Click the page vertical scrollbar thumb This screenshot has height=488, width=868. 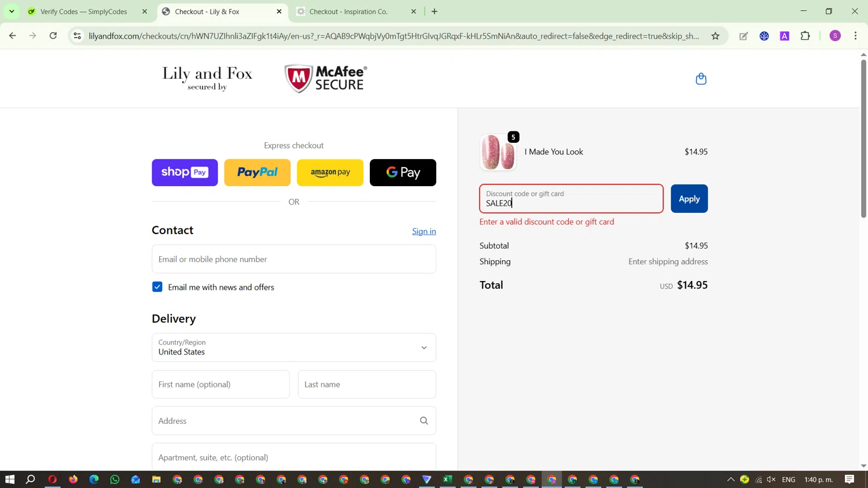(x=863, y=139)
